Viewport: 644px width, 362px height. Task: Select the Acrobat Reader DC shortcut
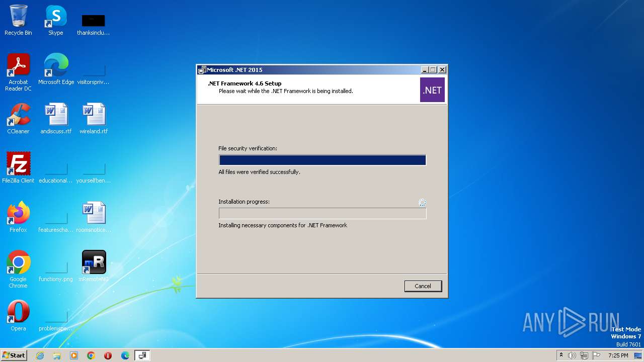pos(18,72)
